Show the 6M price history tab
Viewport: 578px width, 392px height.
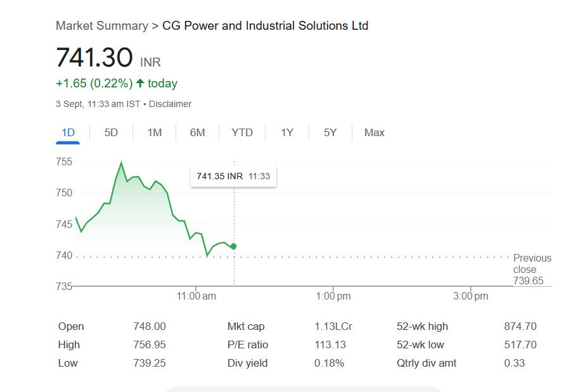[197, 132]
